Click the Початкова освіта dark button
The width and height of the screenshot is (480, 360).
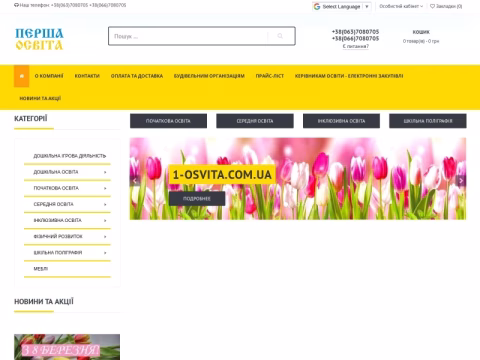point(168,121)
